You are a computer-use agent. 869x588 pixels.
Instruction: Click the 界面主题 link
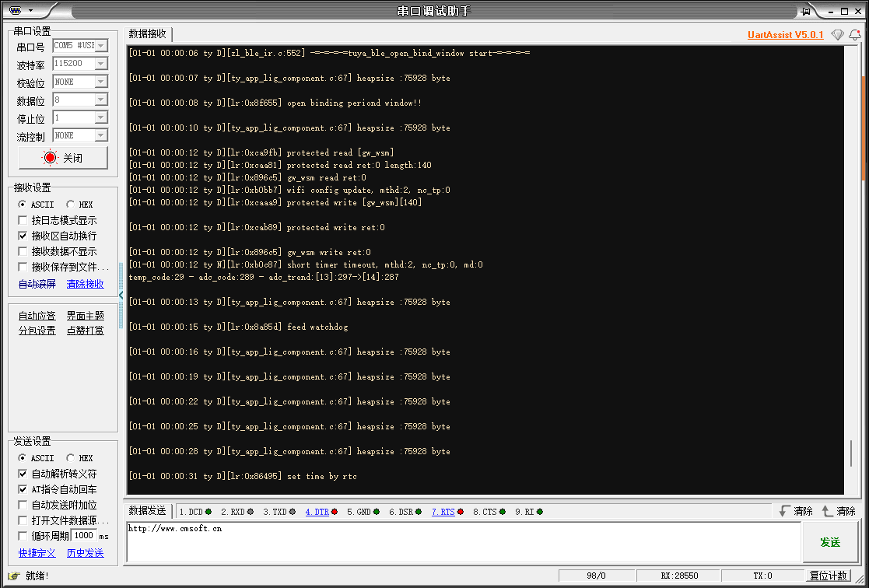point(86,316)
